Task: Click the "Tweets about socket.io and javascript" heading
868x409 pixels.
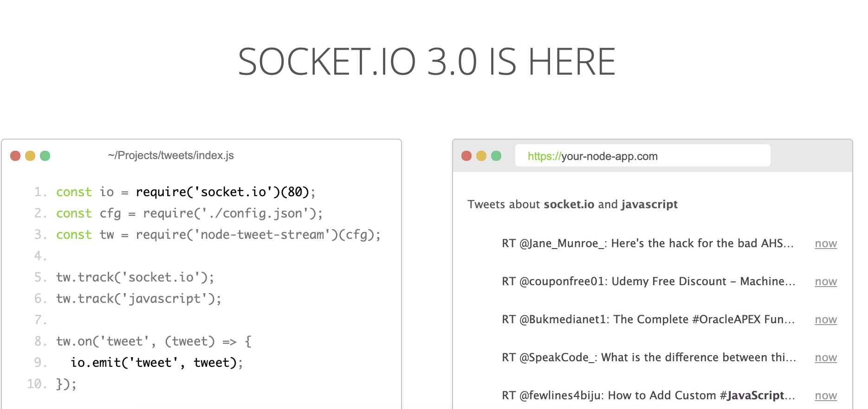Action: pos(572,204)
